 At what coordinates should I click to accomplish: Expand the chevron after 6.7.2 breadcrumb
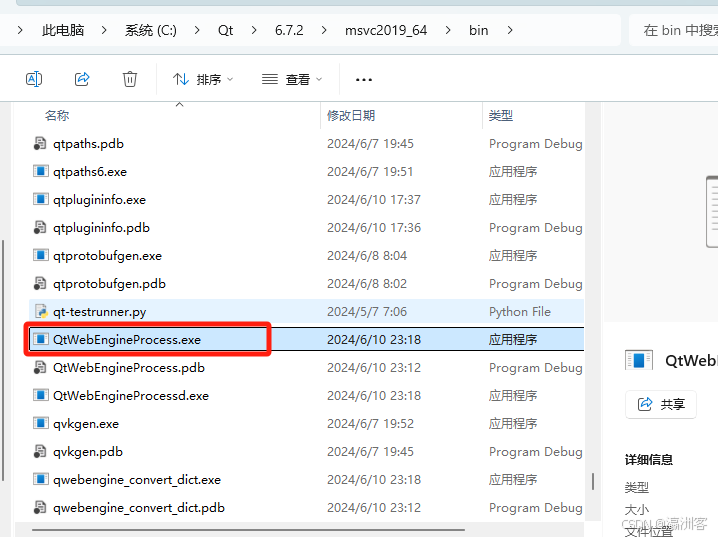point(324,30)
